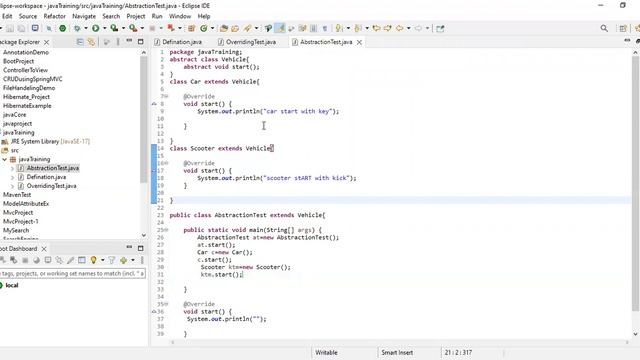Minimize the Package Explorer view
Viewport: 640px width, 360px height.
[129, 41]
